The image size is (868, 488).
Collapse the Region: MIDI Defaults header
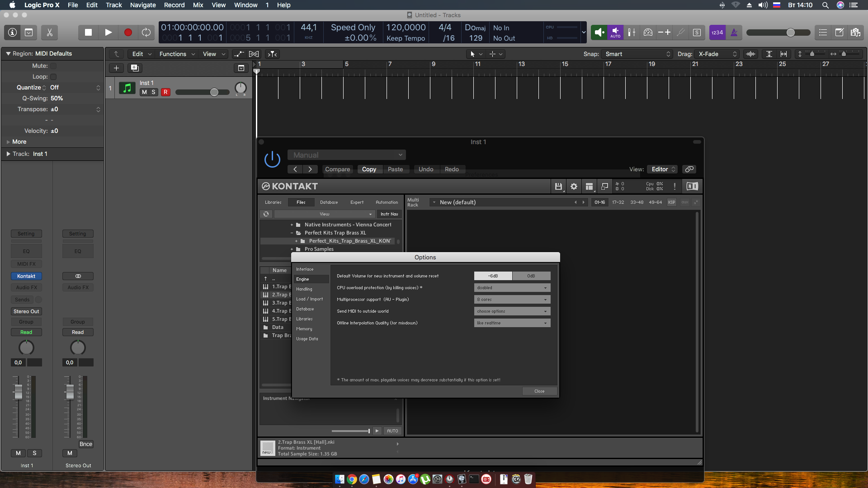point(8,53)
